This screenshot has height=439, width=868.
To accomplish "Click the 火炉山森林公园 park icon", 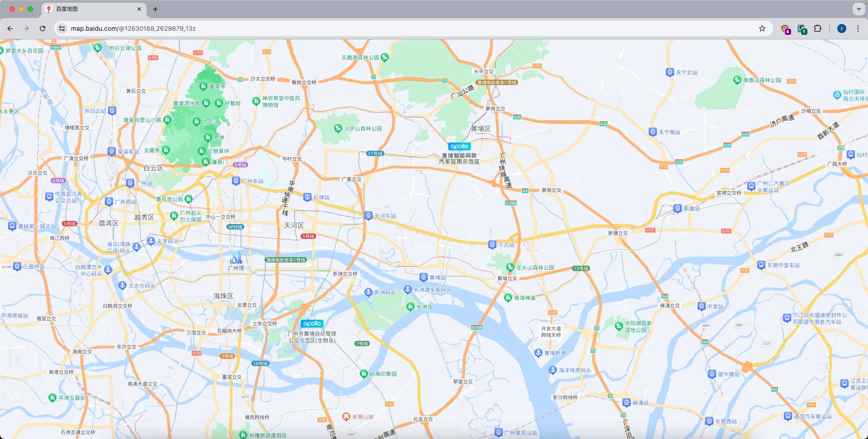I will click(338, 129).
